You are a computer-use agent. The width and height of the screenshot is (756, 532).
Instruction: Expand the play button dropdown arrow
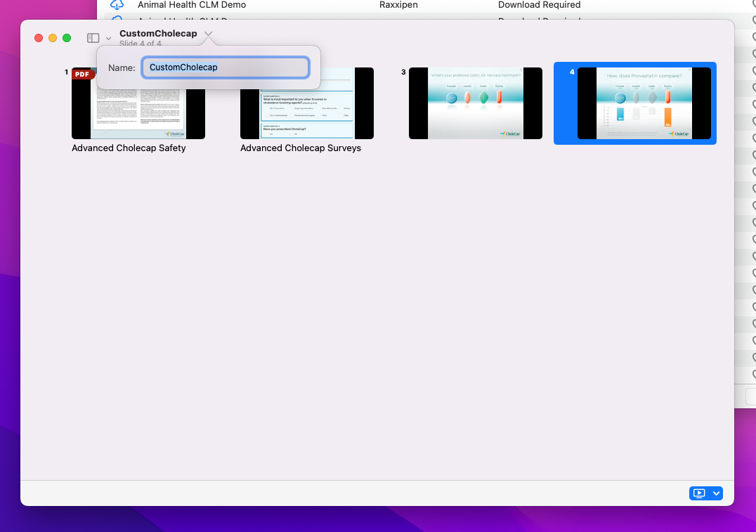716,493
